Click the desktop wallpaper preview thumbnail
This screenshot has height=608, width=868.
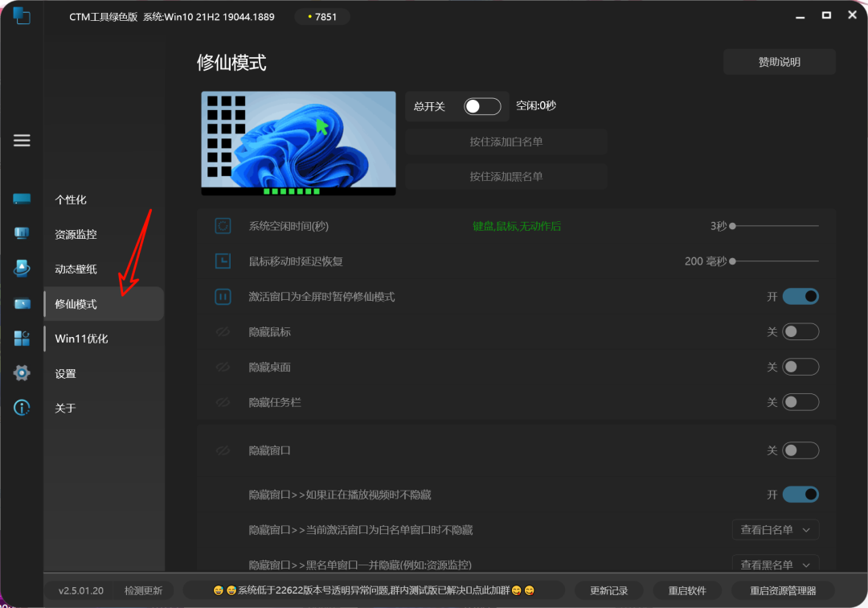click(x=298, y=142)
